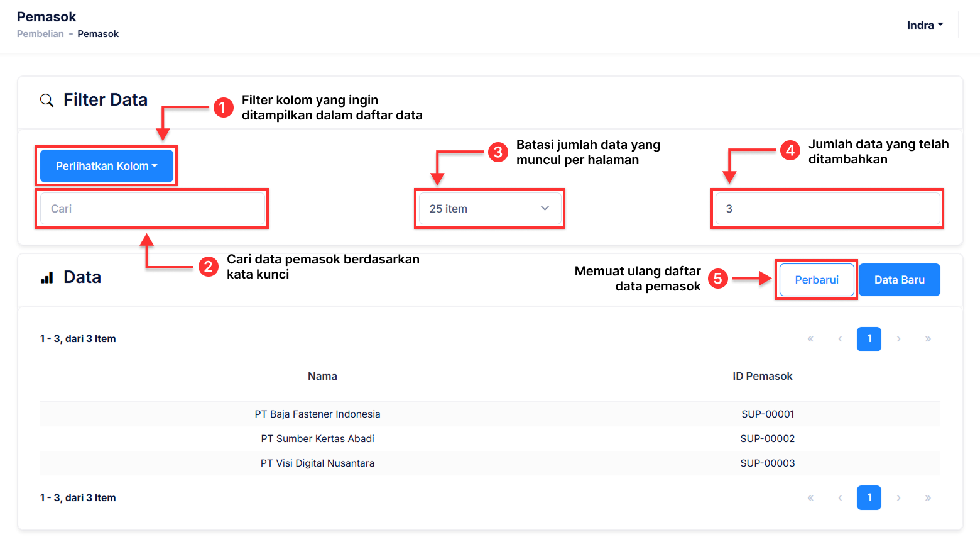Select the PT Baja Fastener Indonesia row
The width and height of the screenshot is (980, 542).
point(317,414)
